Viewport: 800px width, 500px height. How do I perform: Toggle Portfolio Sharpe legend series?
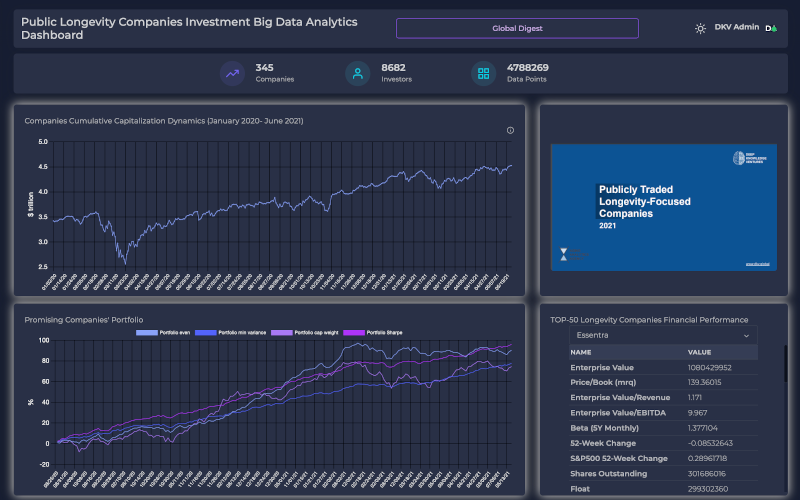(x=372, y=332)
